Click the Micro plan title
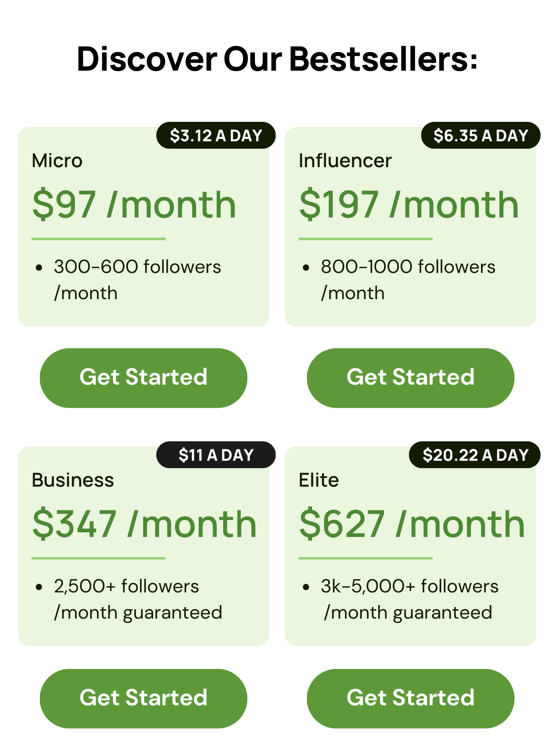Viewport: 556px width, 756px height. pos(57,161)
